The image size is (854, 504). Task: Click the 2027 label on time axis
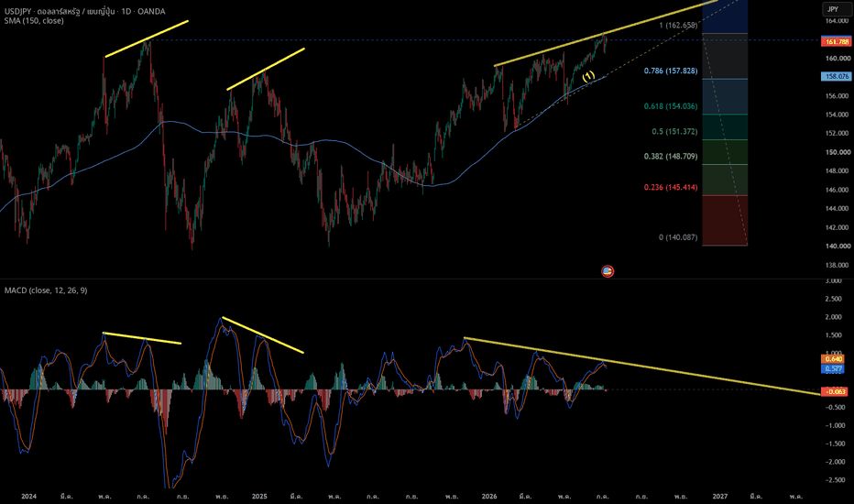(x=720, y=497)
